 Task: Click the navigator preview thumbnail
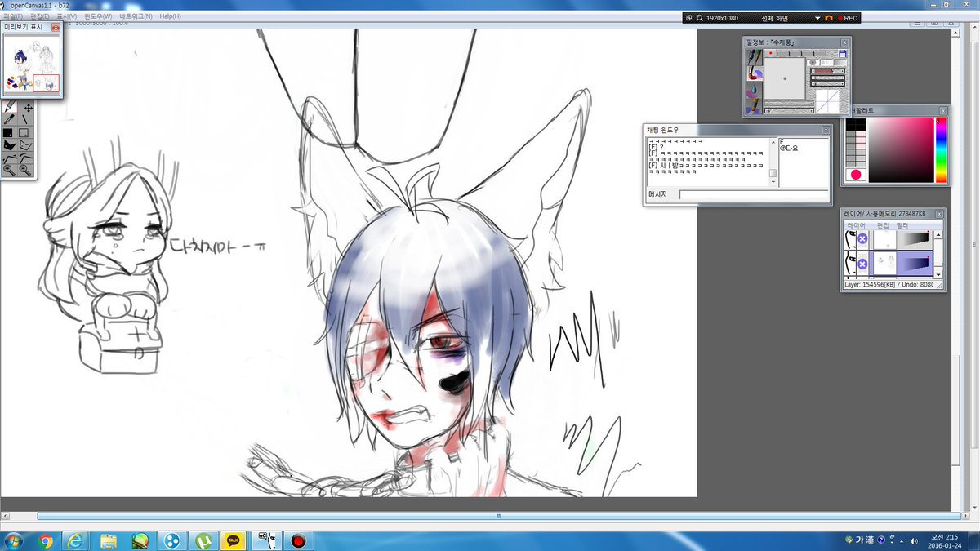pos(32,65)
